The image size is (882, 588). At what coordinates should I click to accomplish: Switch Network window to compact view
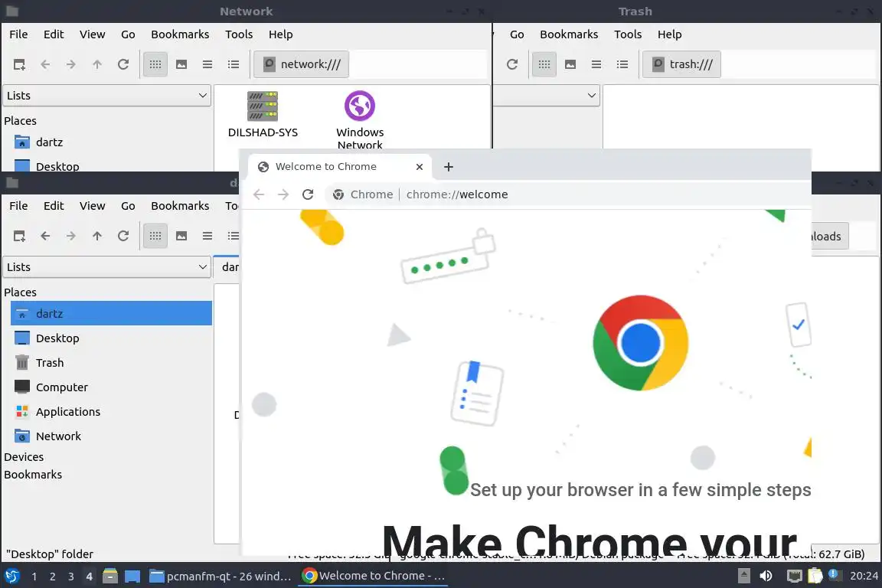tap(207, 64)
